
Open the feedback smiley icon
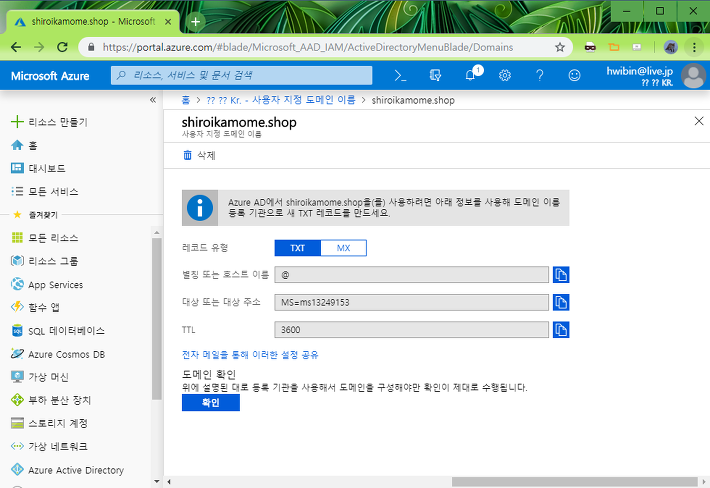574,75
